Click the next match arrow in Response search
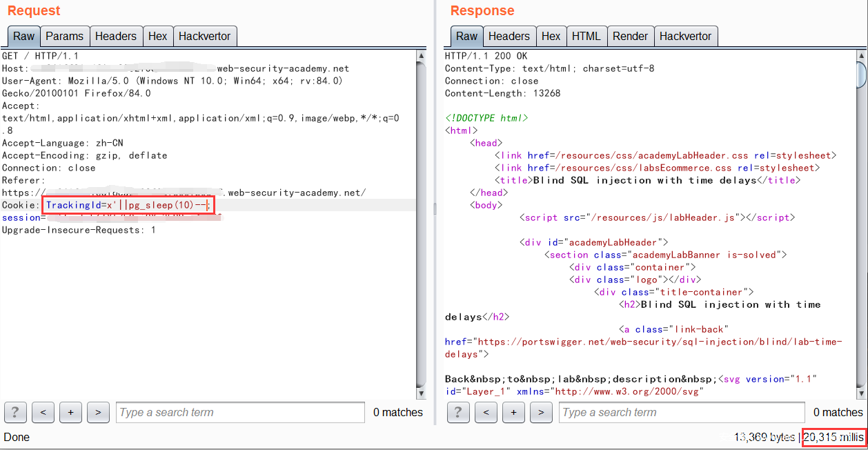The width and height of the screenshot is (868, 450). 541,412
